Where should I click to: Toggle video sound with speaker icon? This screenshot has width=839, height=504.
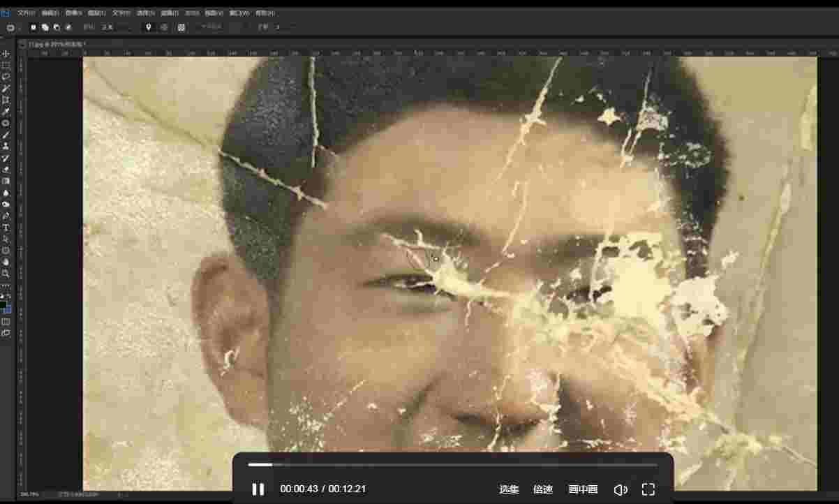click(x=620, y=489)
